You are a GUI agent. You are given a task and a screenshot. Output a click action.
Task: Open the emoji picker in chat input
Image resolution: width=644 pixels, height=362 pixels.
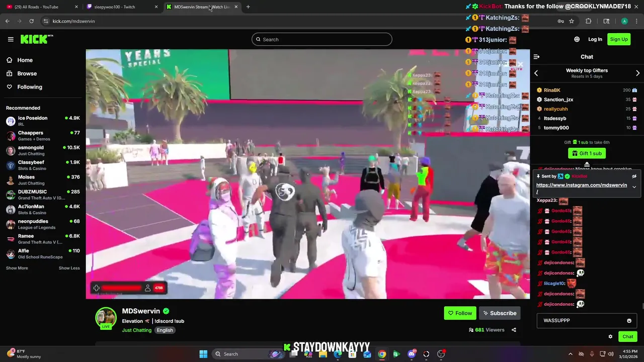pyautogui.click(x=629, y=321)
